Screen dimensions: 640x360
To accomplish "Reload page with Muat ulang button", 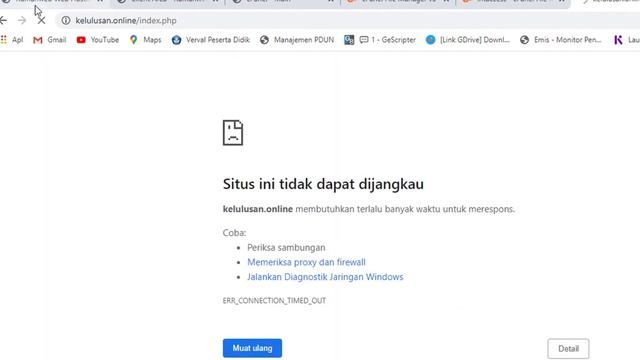I will click(252, 348).
